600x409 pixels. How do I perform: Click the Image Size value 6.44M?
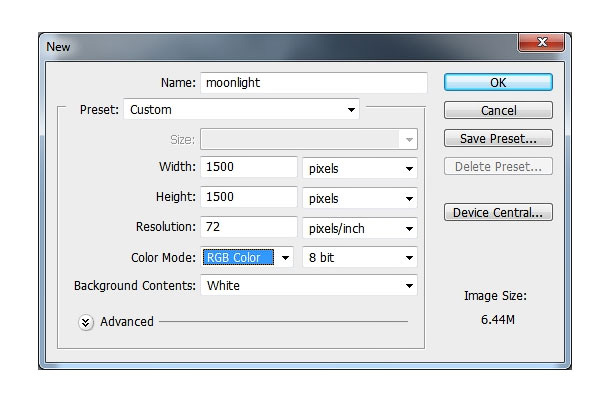tap(497, 319)
